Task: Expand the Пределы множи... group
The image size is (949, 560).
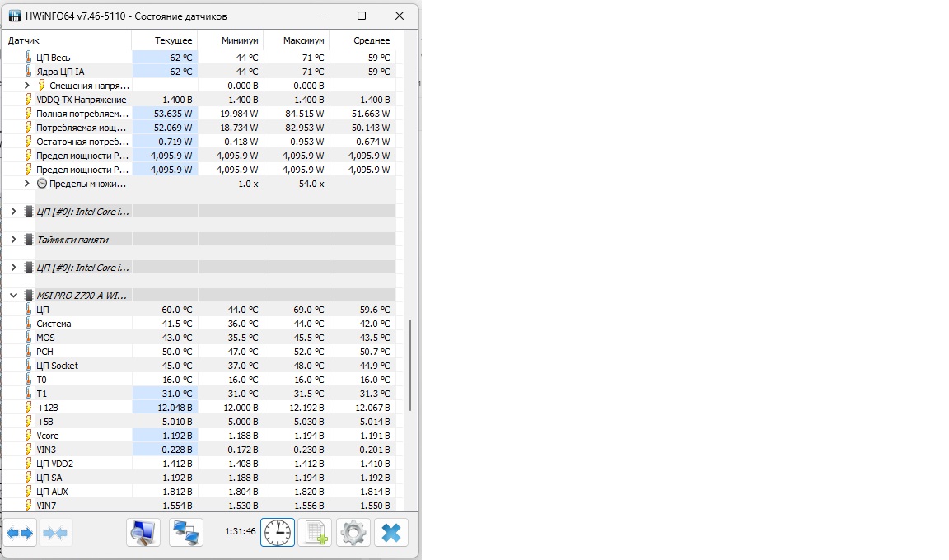Action: [26, 184]
